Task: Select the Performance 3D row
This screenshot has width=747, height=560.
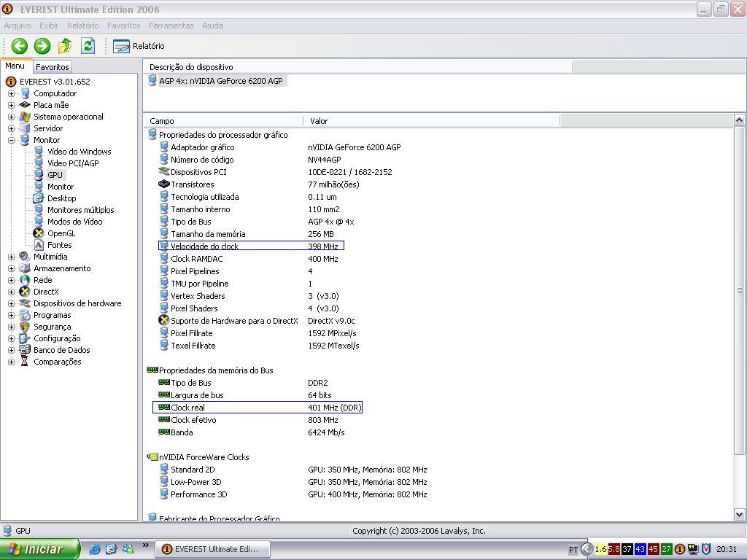Action: tap(293, 494)
